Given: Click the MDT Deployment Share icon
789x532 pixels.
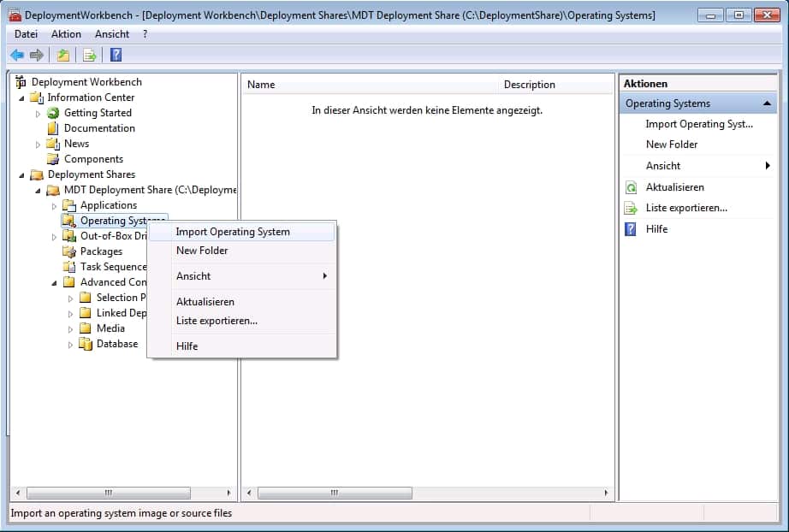Looking at the screenshot, I should click(53, 190).
